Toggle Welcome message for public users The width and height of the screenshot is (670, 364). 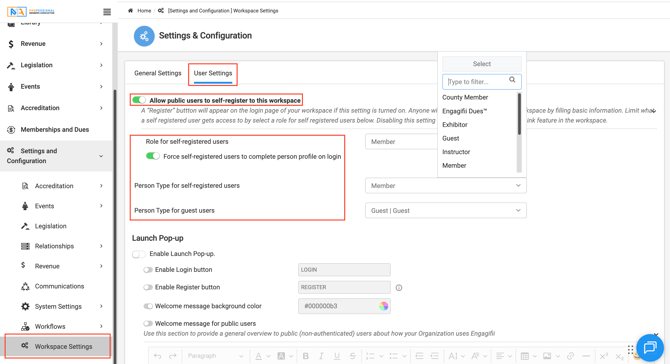148,324
